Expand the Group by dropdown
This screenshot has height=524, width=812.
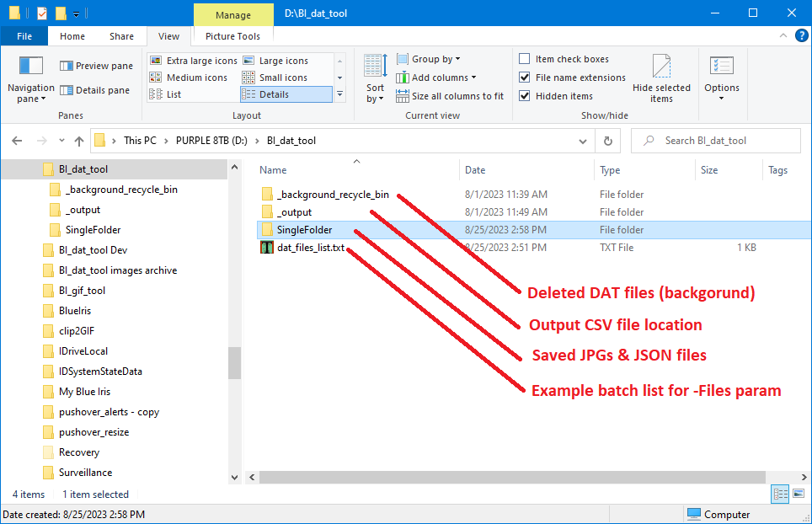[x=428, y=59]
